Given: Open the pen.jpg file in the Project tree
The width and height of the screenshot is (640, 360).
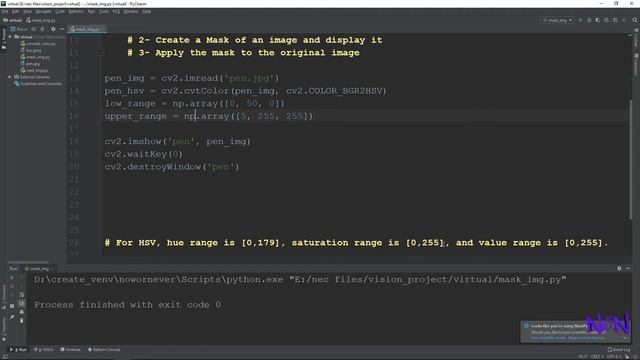Looking at the screenshot, I should click(x=31, y=64).
